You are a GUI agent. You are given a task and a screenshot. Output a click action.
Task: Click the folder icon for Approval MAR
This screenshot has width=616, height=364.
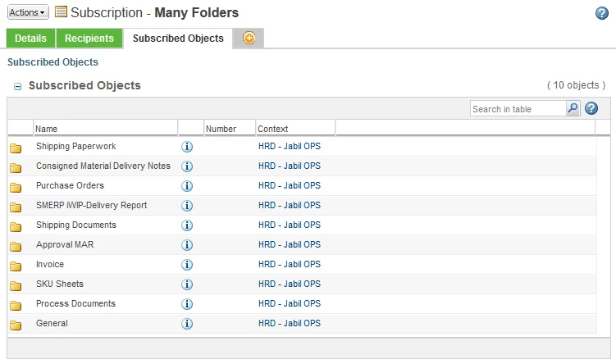pyautogui.click(x=16, y=246)
